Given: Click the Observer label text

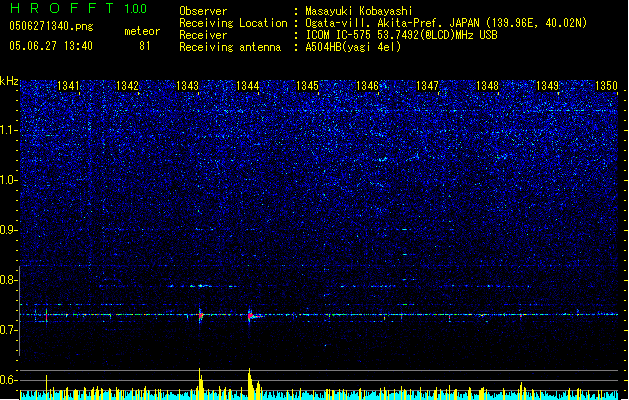Looking at the screenshot, I should (203, 11).
